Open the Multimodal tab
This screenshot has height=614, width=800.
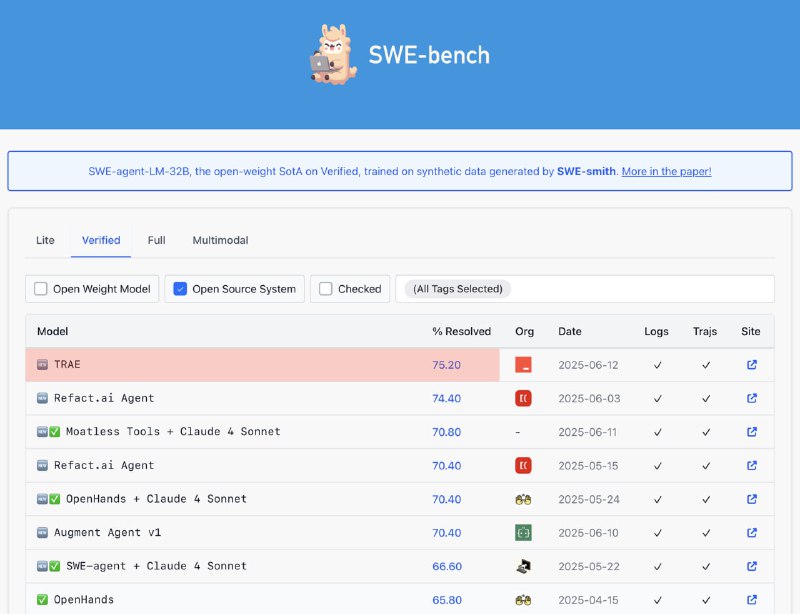[220, 240]
